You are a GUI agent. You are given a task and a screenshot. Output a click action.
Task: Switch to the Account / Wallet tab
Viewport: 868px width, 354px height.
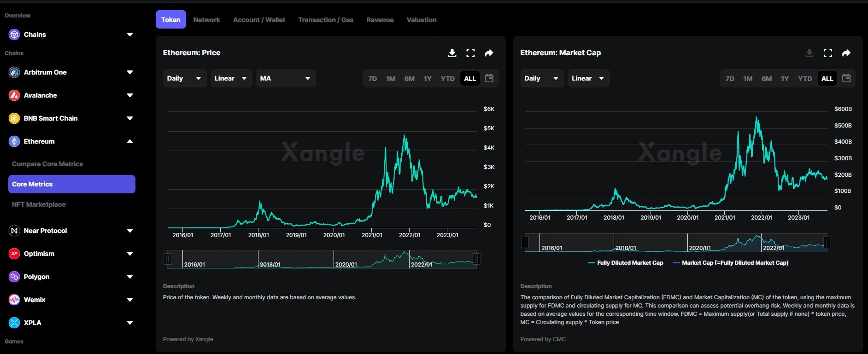pyautogui.click(x=259, y=20)
